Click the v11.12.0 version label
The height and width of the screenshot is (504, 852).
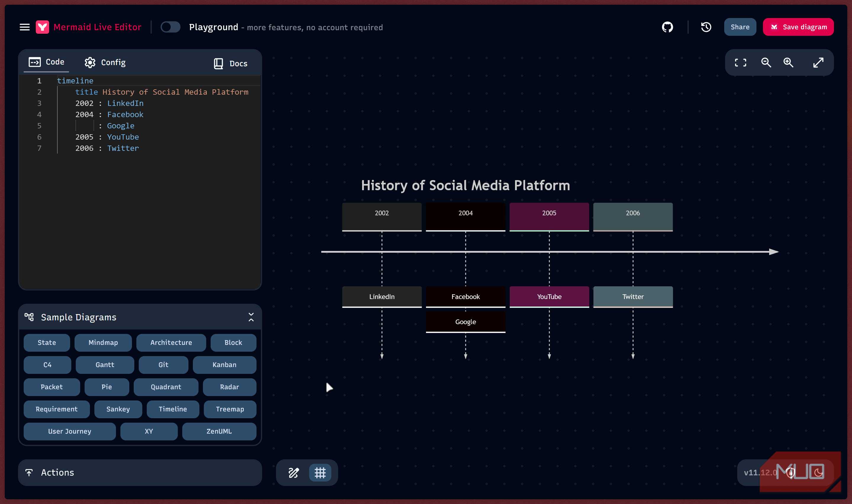(761, 473)
